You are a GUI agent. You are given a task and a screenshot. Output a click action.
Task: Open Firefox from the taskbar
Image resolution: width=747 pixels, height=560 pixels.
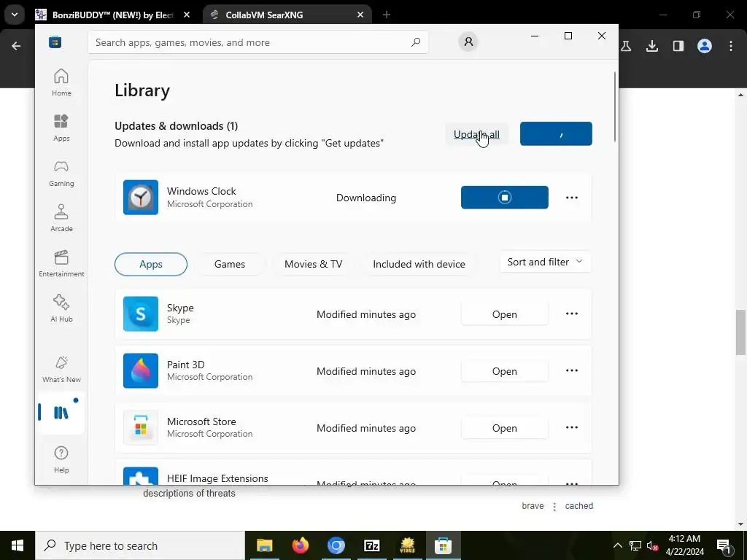click(300, 545)
